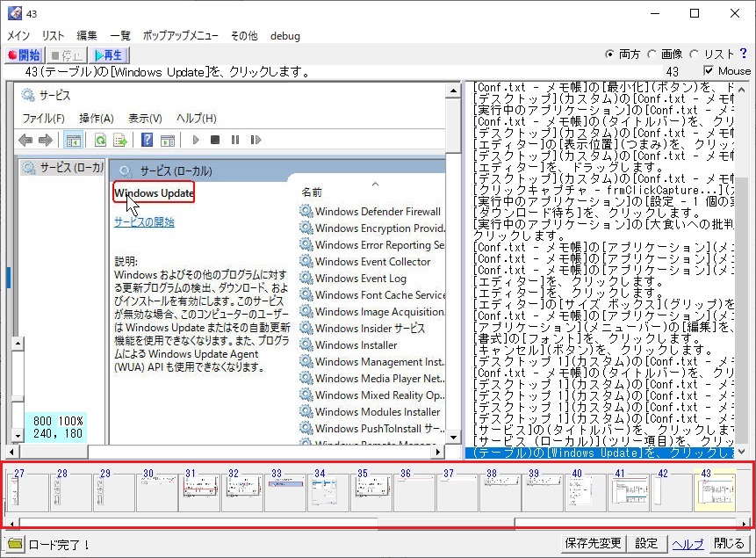Click the gear icon beside Windows Defender Firewall

click(306, 211)
